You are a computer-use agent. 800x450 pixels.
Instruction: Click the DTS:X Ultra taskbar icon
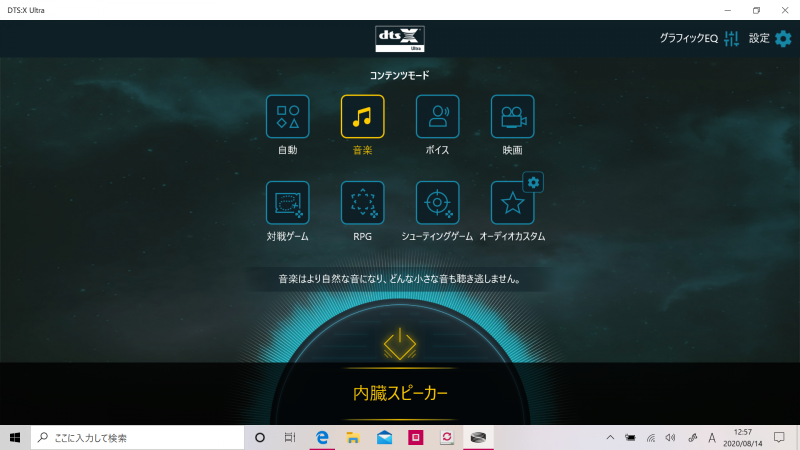(478, 437)
